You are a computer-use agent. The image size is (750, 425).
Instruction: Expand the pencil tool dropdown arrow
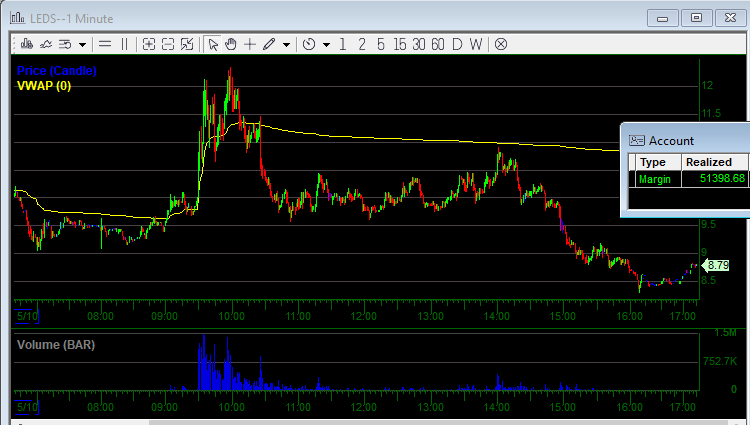287,45
